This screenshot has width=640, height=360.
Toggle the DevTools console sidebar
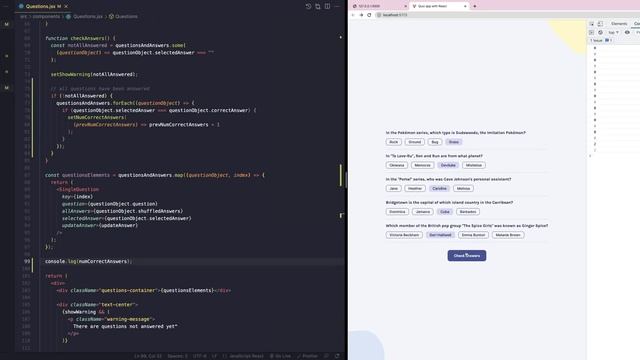[591, 32]
